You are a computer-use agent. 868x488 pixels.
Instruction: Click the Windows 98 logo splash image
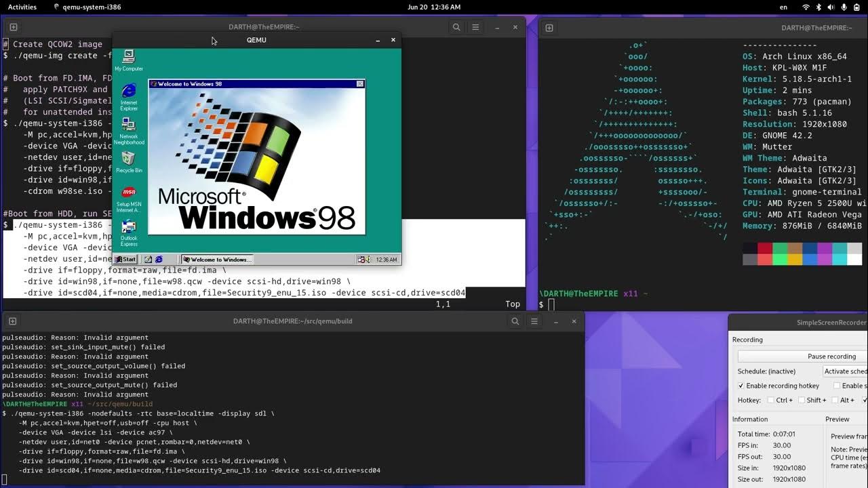(x=257, y=161)
